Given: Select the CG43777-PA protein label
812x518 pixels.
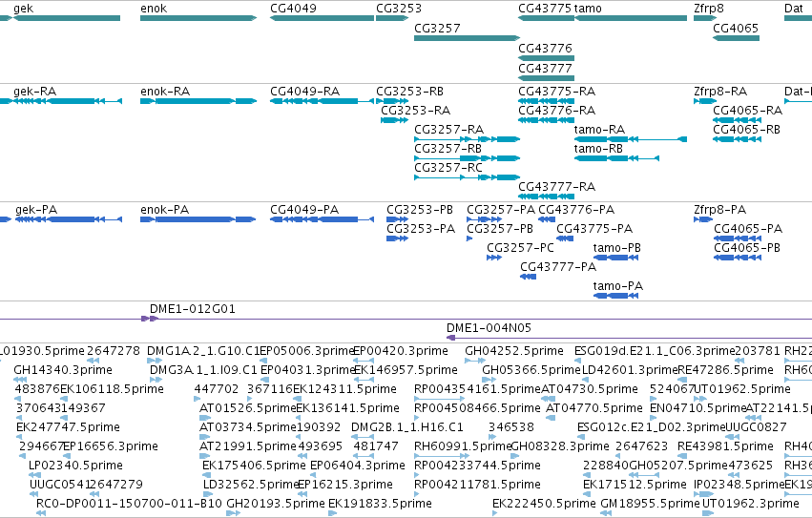Looking at the screenshot, I should click(x=558, y=267).
